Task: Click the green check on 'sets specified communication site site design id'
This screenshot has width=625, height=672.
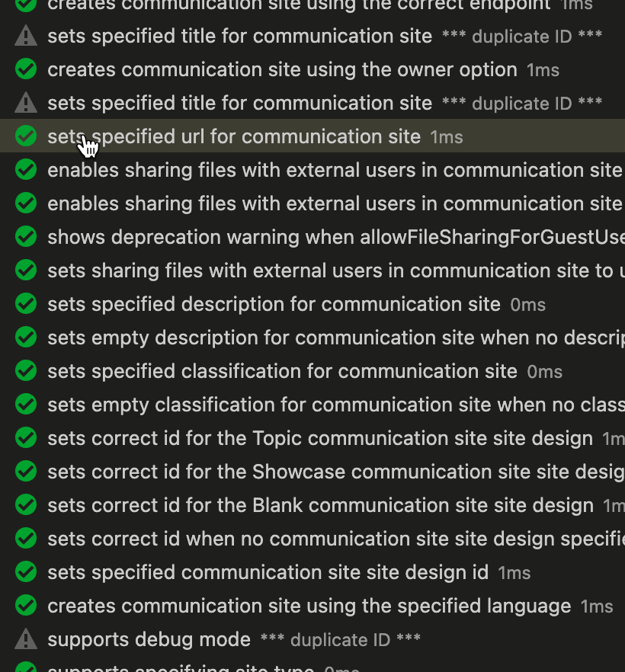Action: [x=25, y=571]
